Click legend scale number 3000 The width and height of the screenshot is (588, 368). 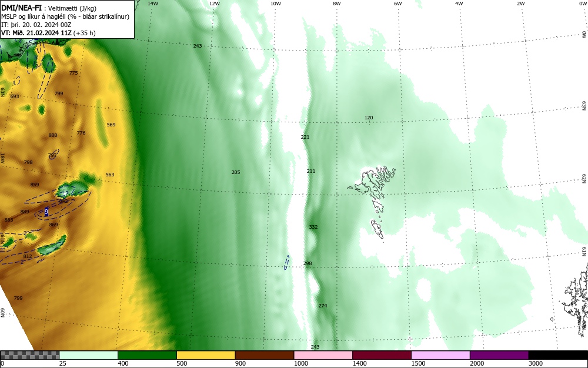click(536, 363)
